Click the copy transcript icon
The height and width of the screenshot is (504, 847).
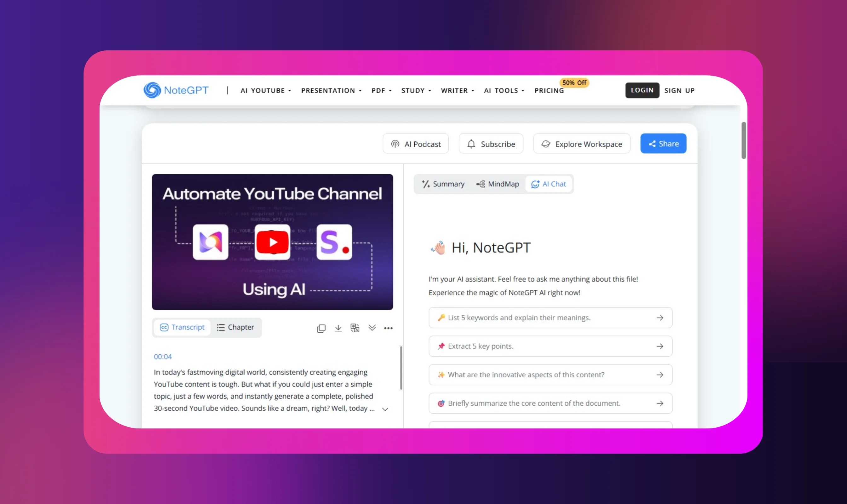pos(321,328)
